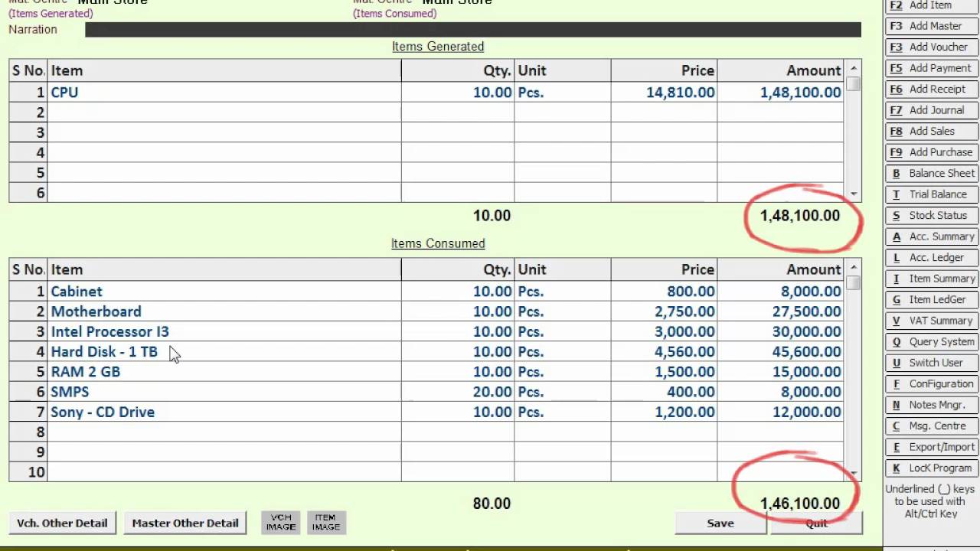Open the Trial Balance report
The width and height of the screenshot is (980, 551).
tap(932, 194)
